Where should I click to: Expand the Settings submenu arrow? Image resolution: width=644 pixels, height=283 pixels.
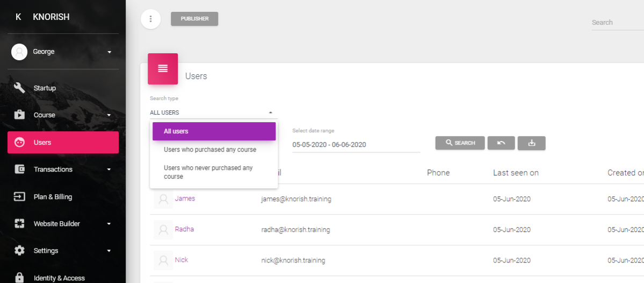[109, 251]
